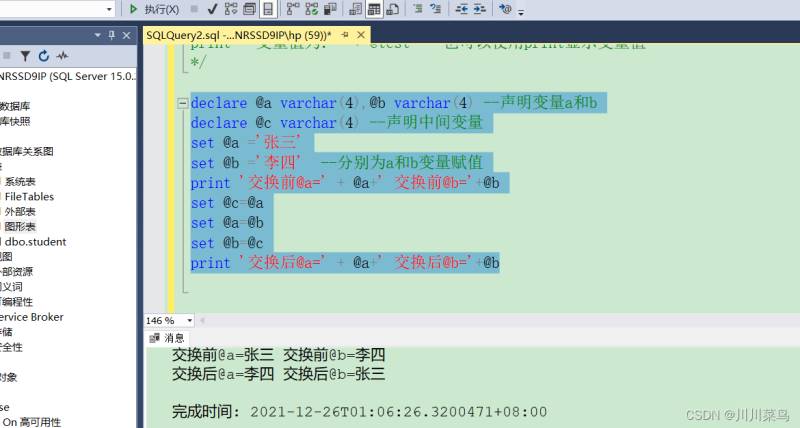The height and width of the screenshot is (428, 800).
Task: Select the 图形表 folder
Action: point(20,226)
